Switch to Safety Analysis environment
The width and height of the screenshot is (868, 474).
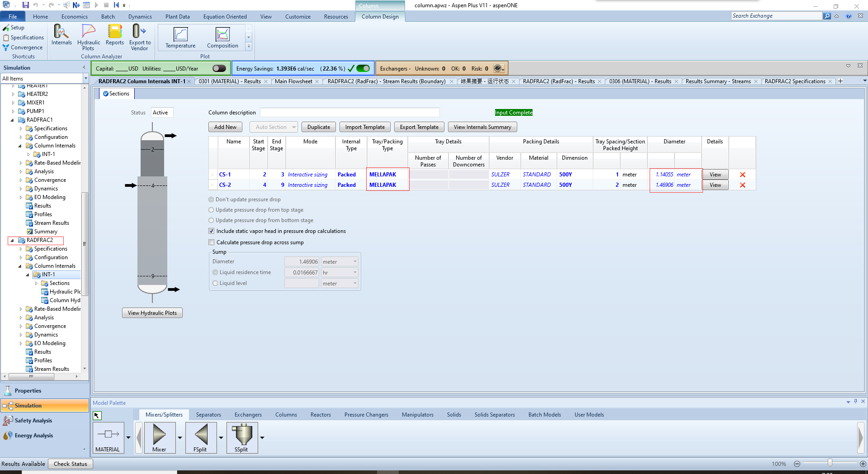45,421
